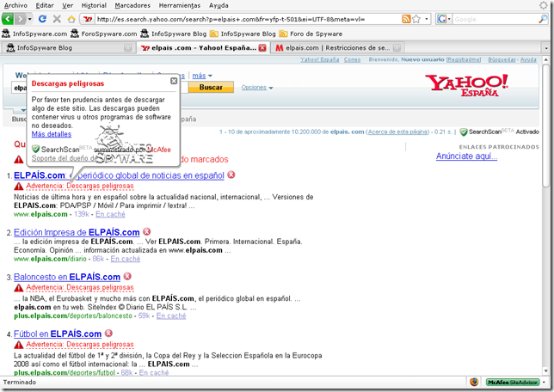The height and width of the screenshot is (392, 554).
Task: Bookmark this page with the star icon
Action: tap(416, 19)
